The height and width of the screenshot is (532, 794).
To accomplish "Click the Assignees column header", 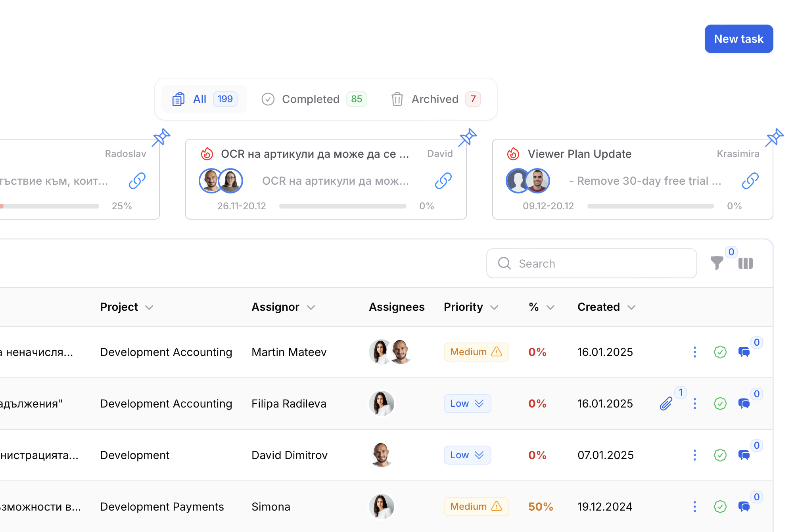I will [397, 307].
